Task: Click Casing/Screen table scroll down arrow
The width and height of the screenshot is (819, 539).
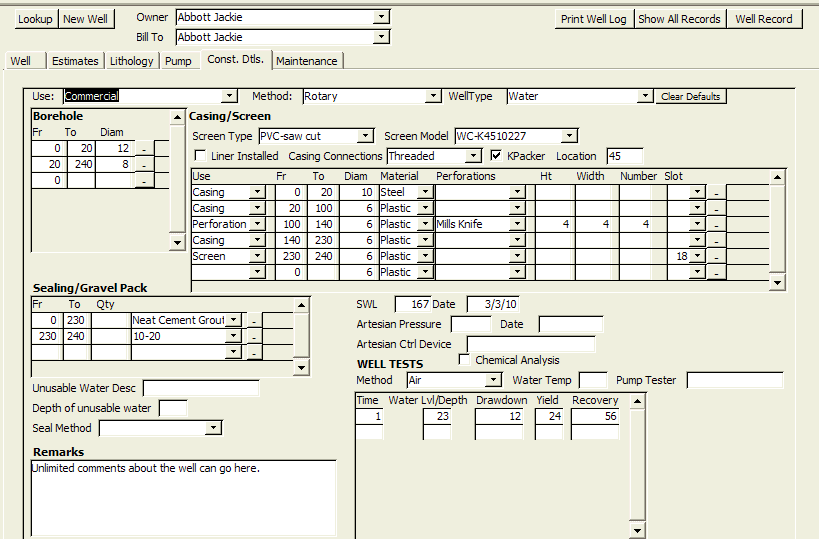Action: pos(778,283)
